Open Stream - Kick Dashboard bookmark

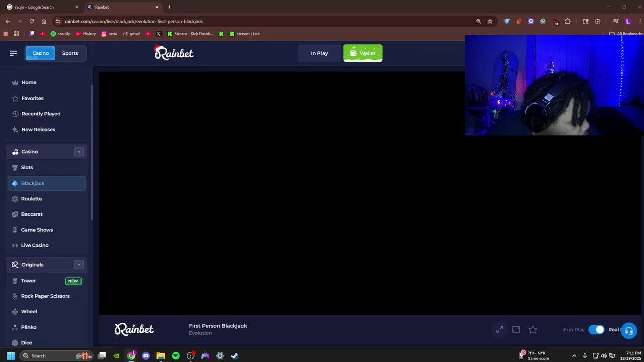pyautogui.click(x=190, y=34)
